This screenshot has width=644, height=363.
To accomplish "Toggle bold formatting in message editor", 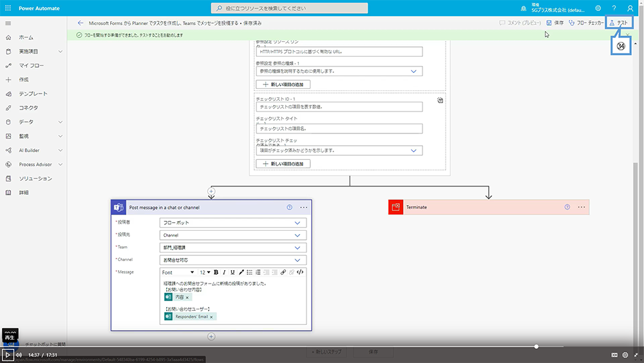I will (216, 272).
